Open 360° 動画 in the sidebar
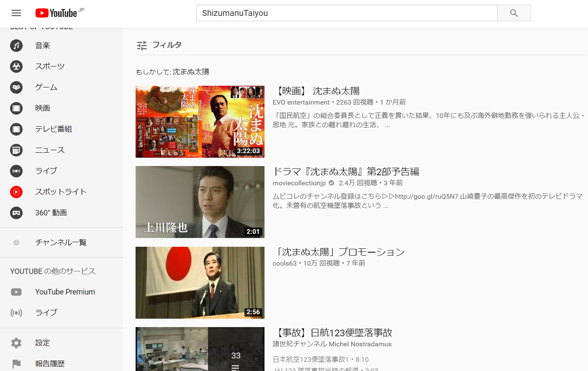 [51, 213]
